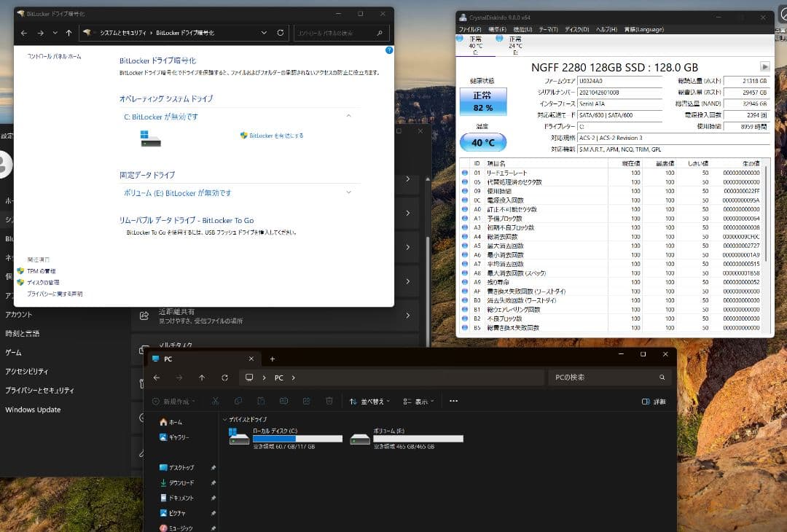This screenshot has height=532, width=787.
Task: Go forward in the BitLocker window
Action: coord(41,33)
